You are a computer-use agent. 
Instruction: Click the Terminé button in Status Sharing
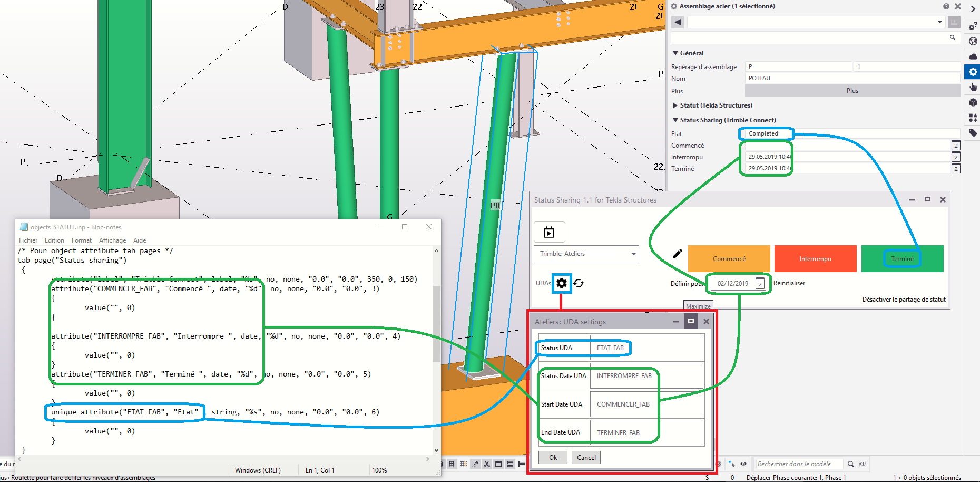pos(902,258)
